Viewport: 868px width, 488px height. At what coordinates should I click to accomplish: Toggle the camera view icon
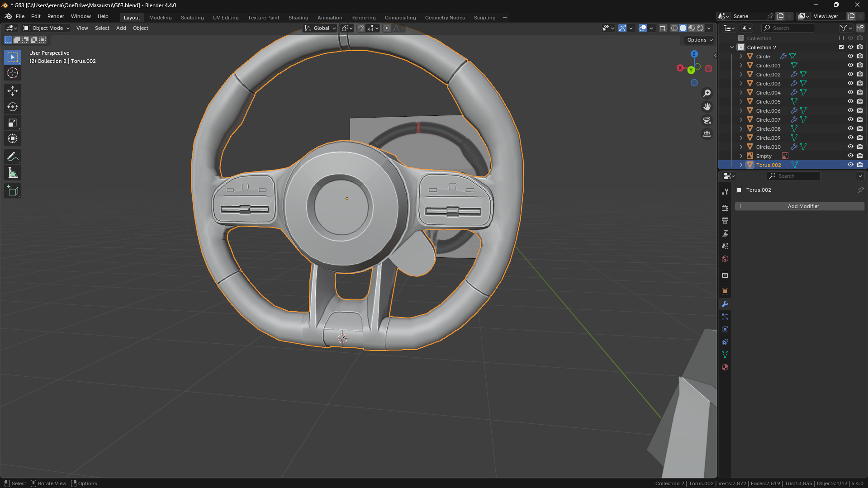coord(707,120)
